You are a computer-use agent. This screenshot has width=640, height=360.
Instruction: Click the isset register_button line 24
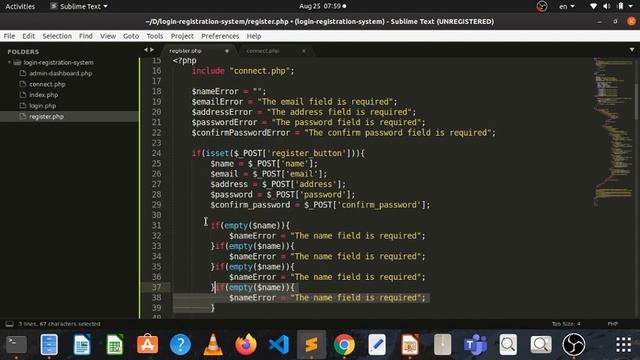tap(278, 153)
